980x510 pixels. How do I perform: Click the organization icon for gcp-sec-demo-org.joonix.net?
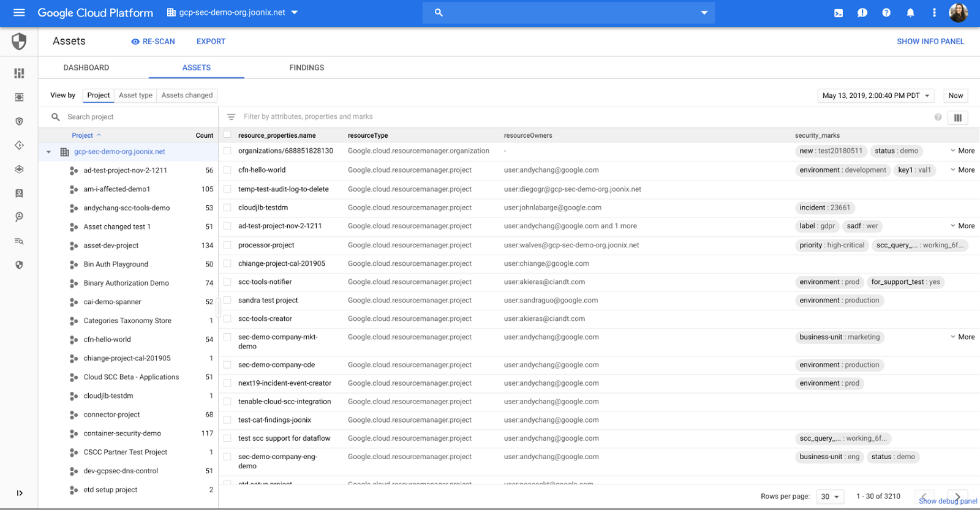[64, 152]
